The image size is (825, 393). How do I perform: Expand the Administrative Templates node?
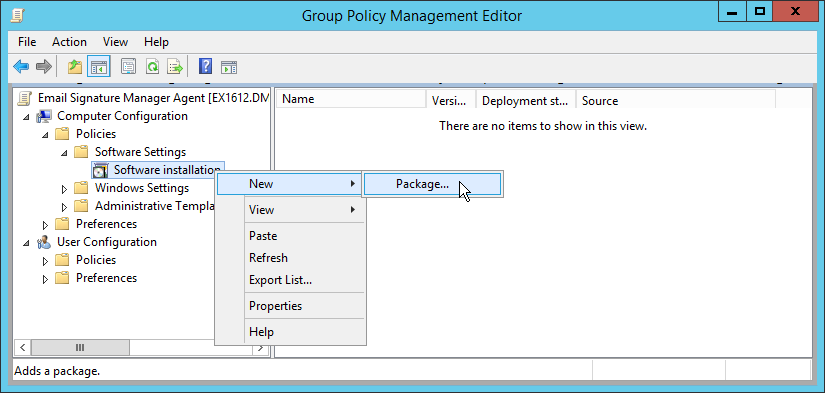click(65, 206)
